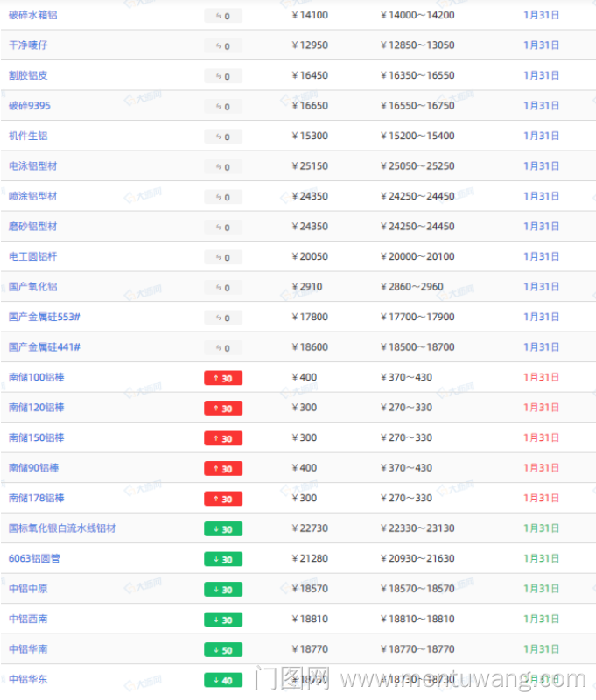596x700 pixels.
Task: Click the green down-30 badge for 中铝中原
Action: pyautogui.click(x=223, y=590)
